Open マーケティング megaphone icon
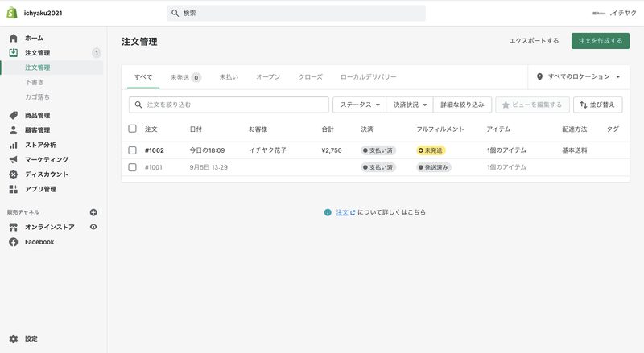The height and width of the screenshot is (353, 644). coord(14,160)
